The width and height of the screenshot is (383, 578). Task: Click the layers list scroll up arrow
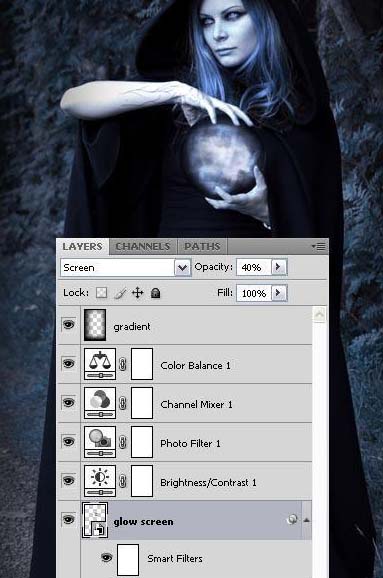point(319,315)
